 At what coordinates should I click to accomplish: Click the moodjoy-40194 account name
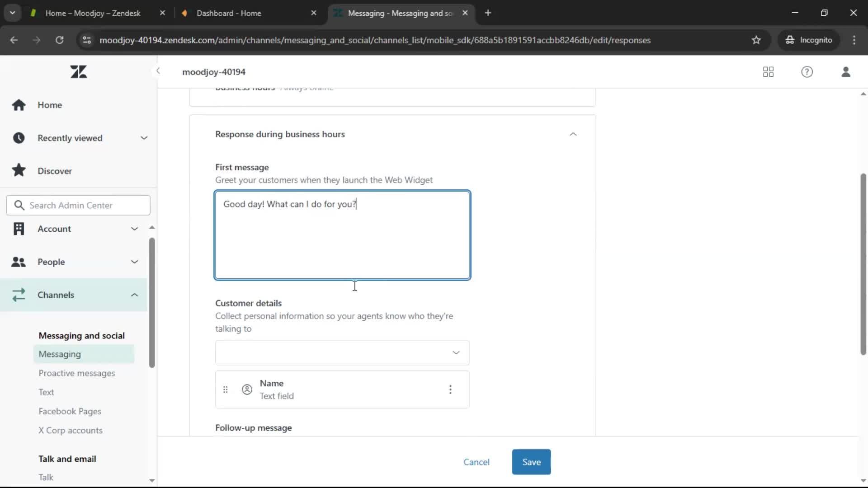click(x=214, y=72)
